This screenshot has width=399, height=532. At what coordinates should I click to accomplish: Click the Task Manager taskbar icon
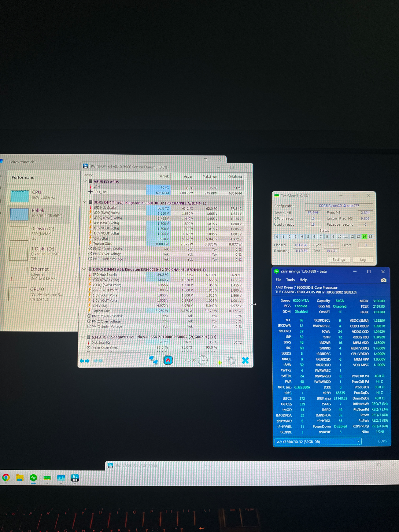[61, 478]
